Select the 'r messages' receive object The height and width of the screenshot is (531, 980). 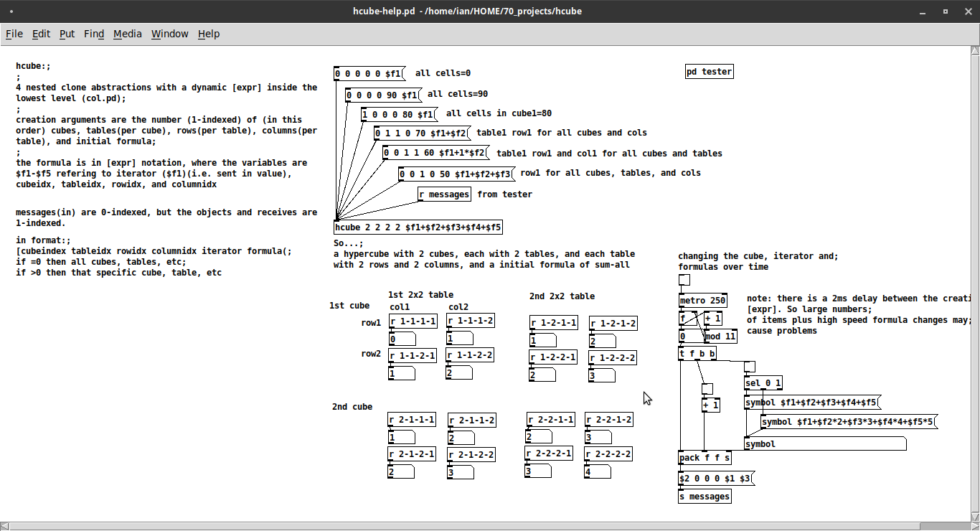tap(445, 194)
